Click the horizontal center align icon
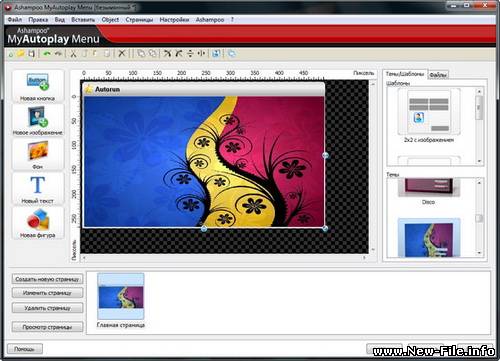Viewport: 500px width, 361px height. [201, 53]
